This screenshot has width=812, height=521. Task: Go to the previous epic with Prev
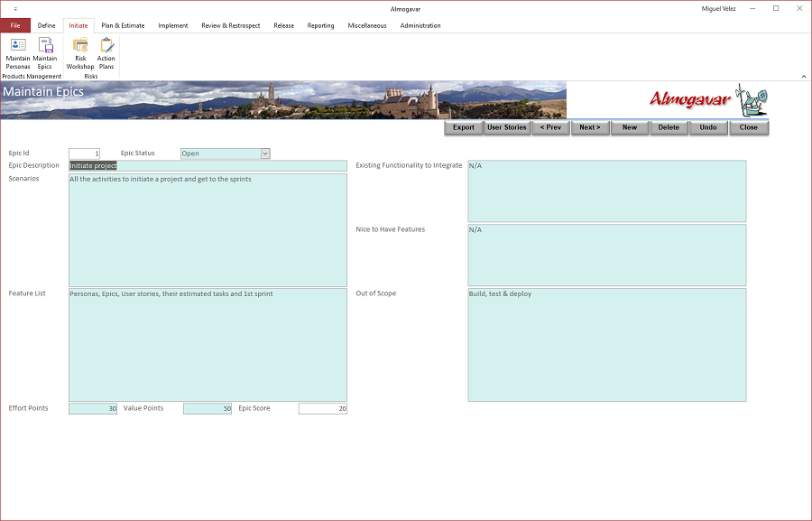[550, 127]
